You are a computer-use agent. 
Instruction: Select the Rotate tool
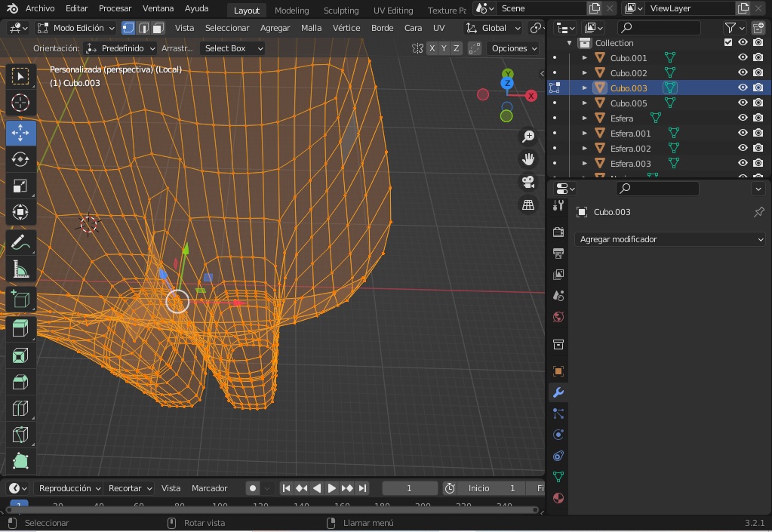tap(20, 159)
